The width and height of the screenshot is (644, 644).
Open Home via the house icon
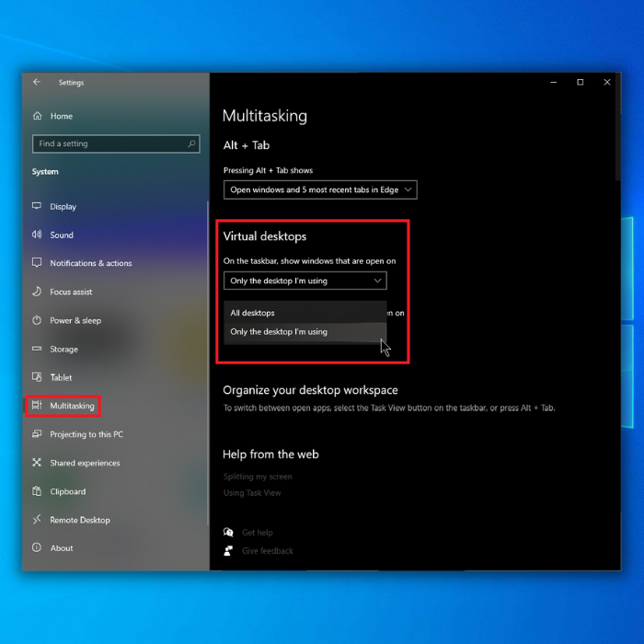click(x=38, y=116)
